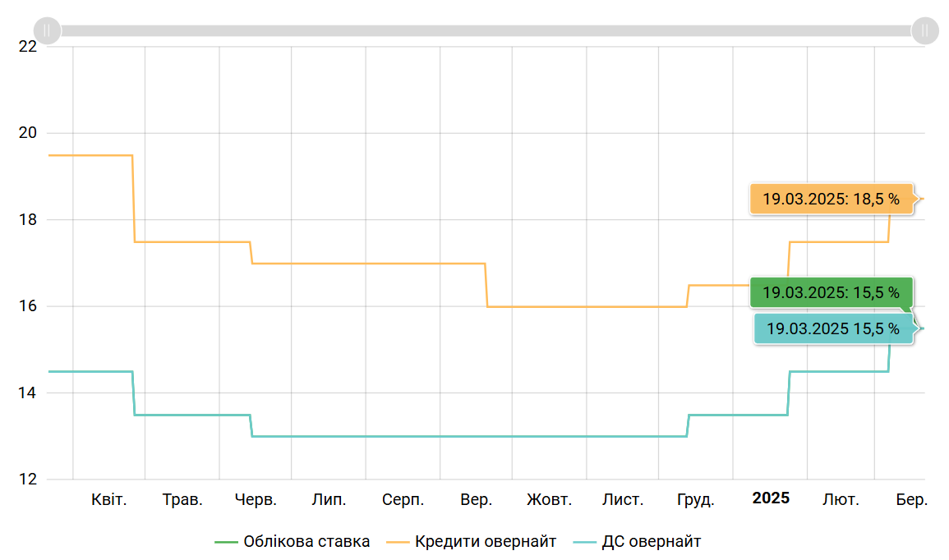Select the Жовт. month axis label
This screenshot has height=560, width=949.
[550, 499]
